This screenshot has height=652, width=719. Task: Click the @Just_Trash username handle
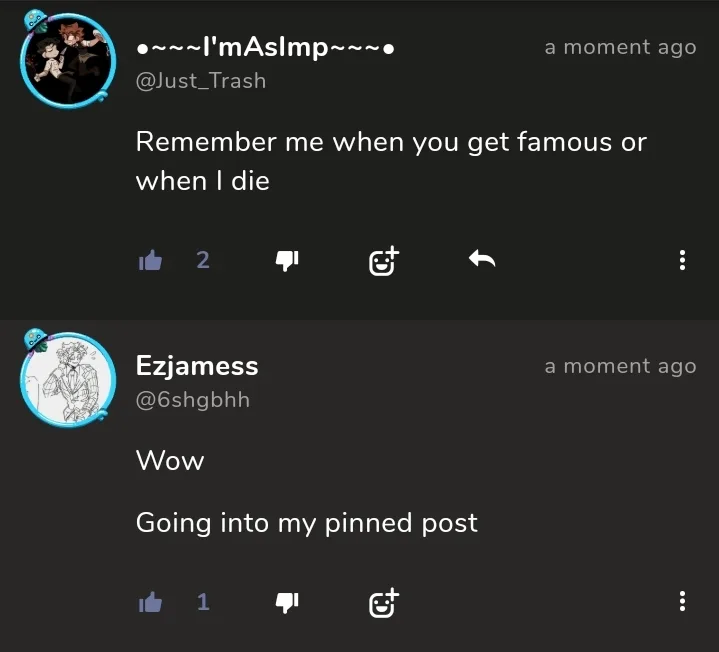[201, 81]
